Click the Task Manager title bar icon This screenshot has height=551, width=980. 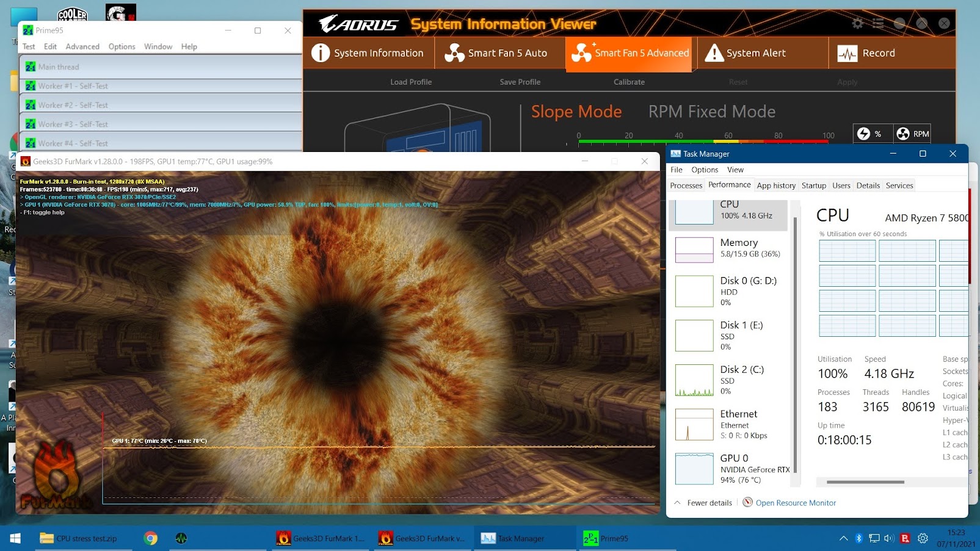(675, 154)
